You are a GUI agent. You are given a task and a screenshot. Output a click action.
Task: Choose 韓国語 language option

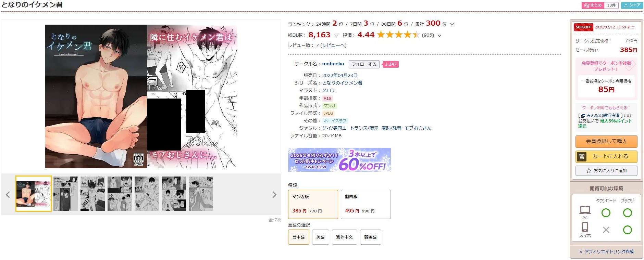[x=370, y=237]
